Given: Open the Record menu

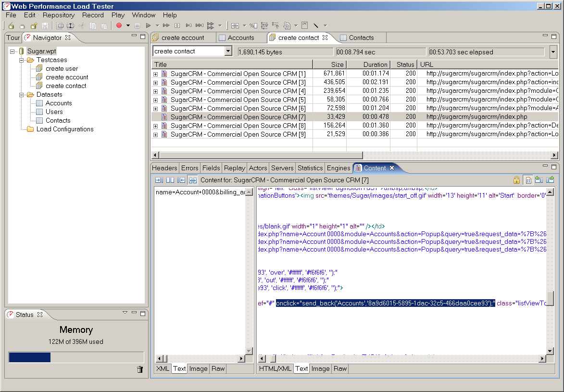Looking at the screenshot, I should pos(93,15).
